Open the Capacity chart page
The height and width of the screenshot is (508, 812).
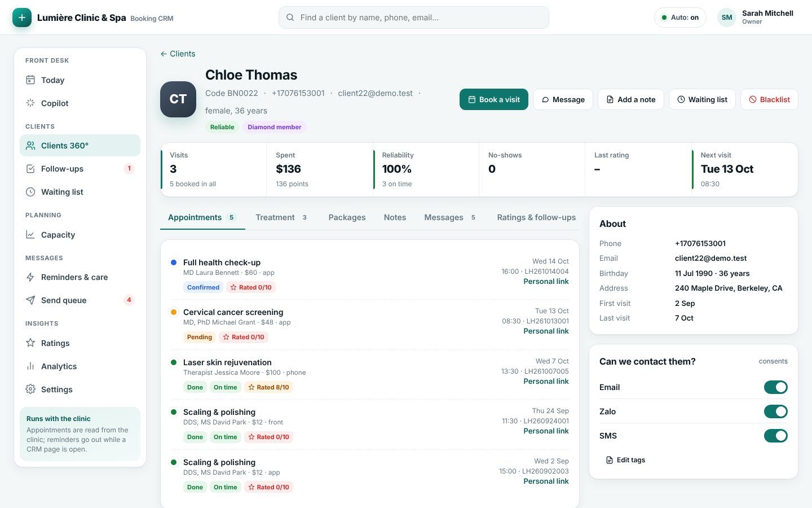[80, 235]
